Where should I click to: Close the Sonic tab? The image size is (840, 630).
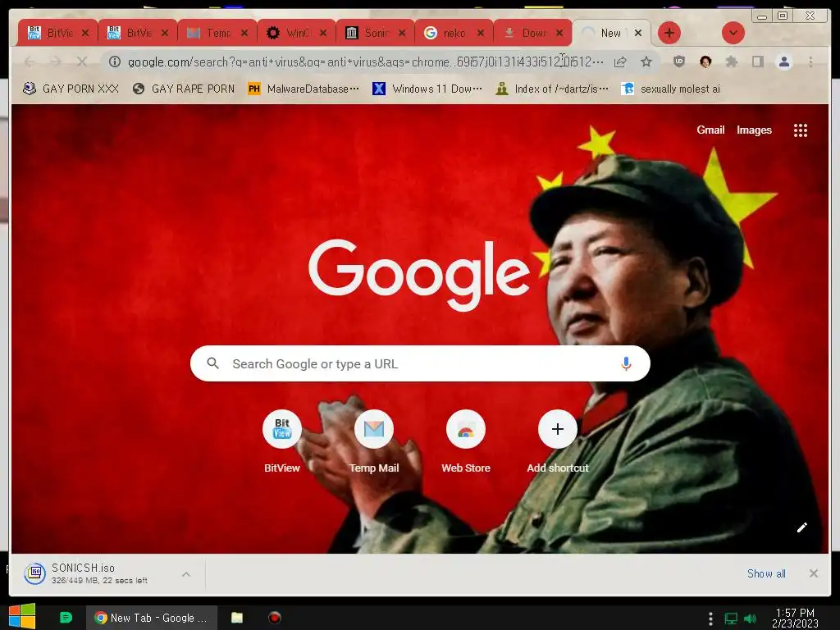tap(402, 33)
